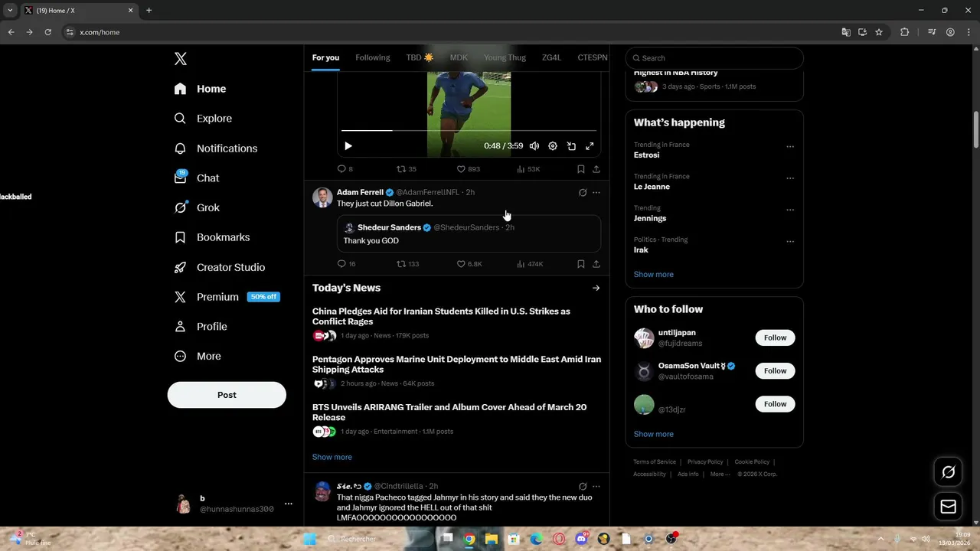This screenshot has height=551, width=980.
Task: Open Grok actions on Adam Ferrell post
Action: pos(583,193)
